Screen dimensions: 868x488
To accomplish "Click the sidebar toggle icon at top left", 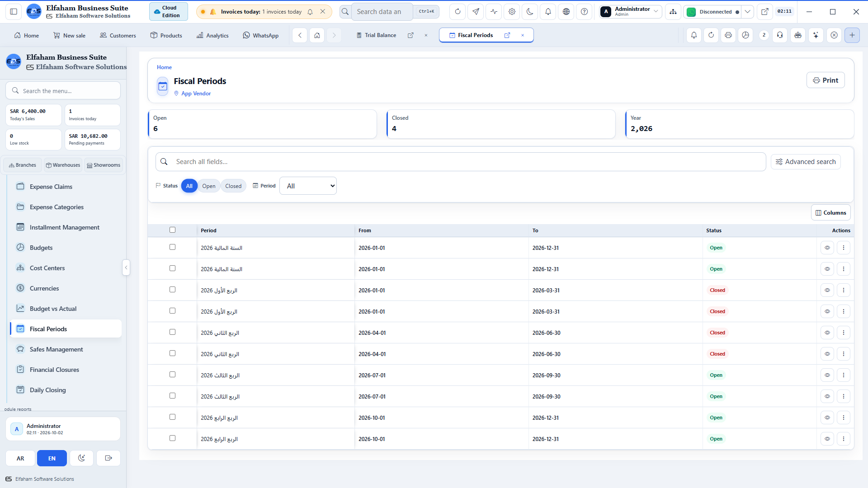I will [x=14, y=12].
